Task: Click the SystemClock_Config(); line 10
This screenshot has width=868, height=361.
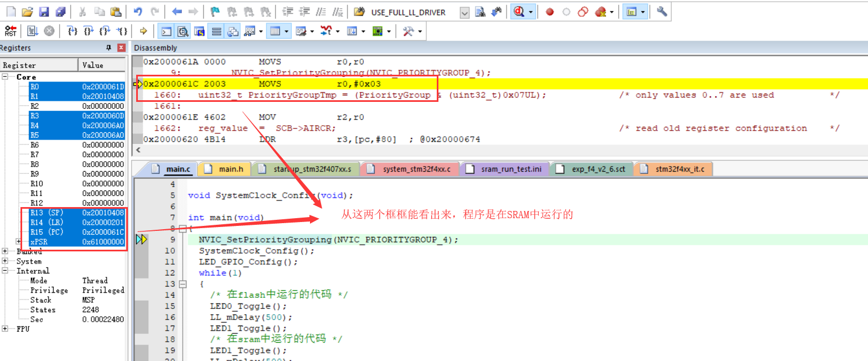Action: coord(257,251)
